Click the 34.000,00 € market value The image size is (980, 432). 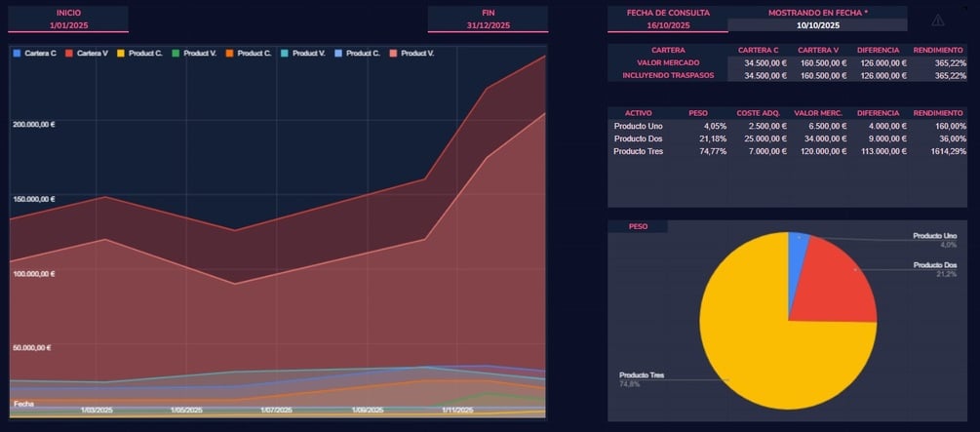826,138
